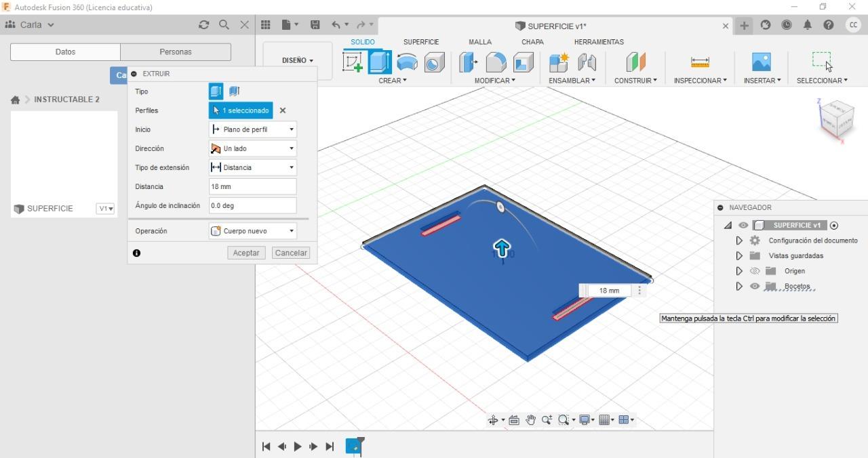868x458 pixels.
Task: Open the data panel grid icon
Action: [266, 25]
